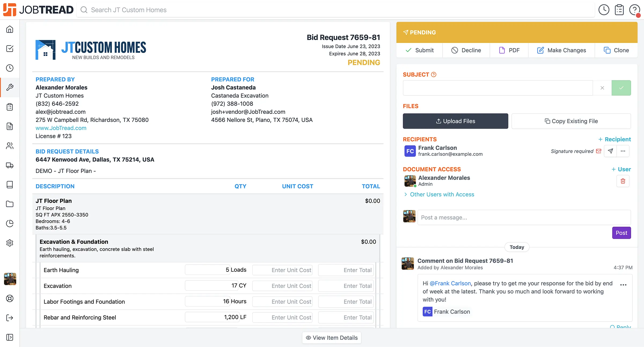Open the clipboard daily log icon in top bar
Screen dimensions: 644x347
coord(619,10)
